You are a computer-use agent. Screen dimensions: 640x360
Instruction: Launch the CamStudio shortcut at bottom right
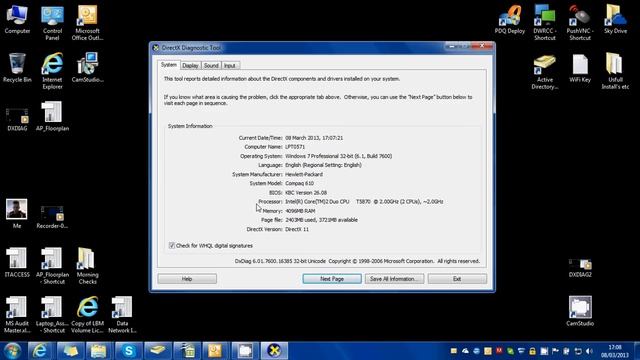[x=580, y=311]
